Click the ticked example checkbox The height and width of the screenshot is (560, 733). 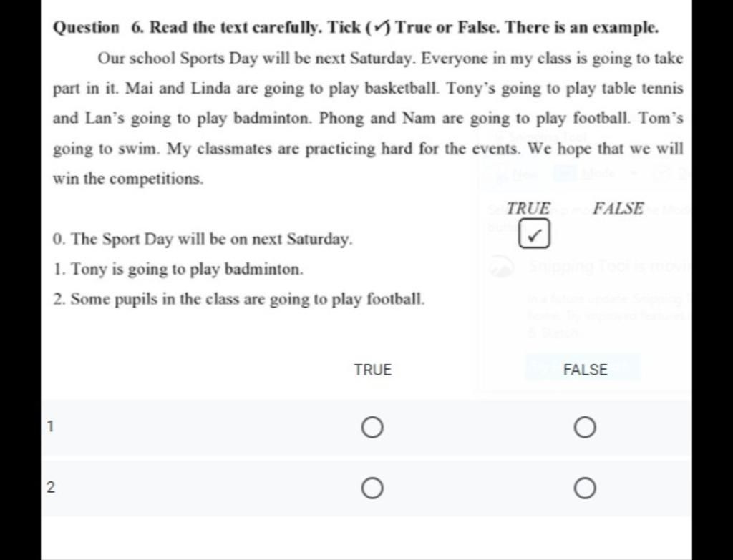[535, 235]
